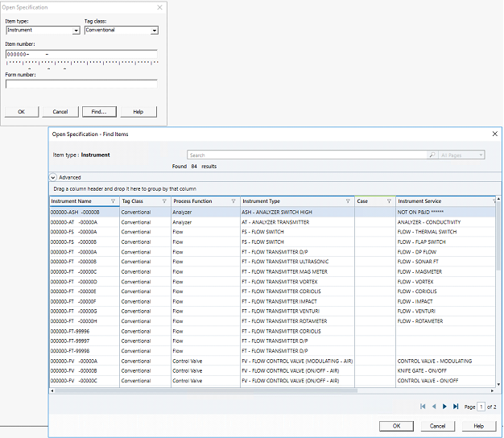Viewport: 504px width, 438px height.
Task: Open the Tag Class column filter
Action: tap(164, 201)
